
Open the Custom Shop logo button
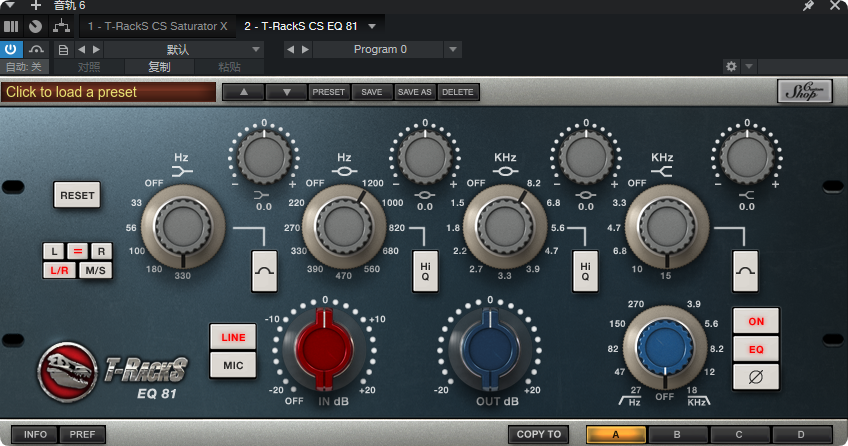click(x=805, y=91)
